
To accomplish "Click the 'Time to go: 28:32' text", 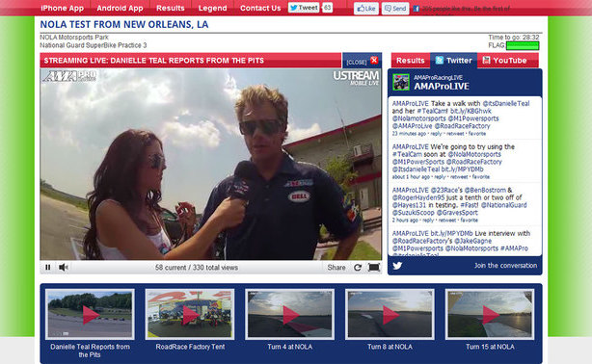I will pos(514,38).
